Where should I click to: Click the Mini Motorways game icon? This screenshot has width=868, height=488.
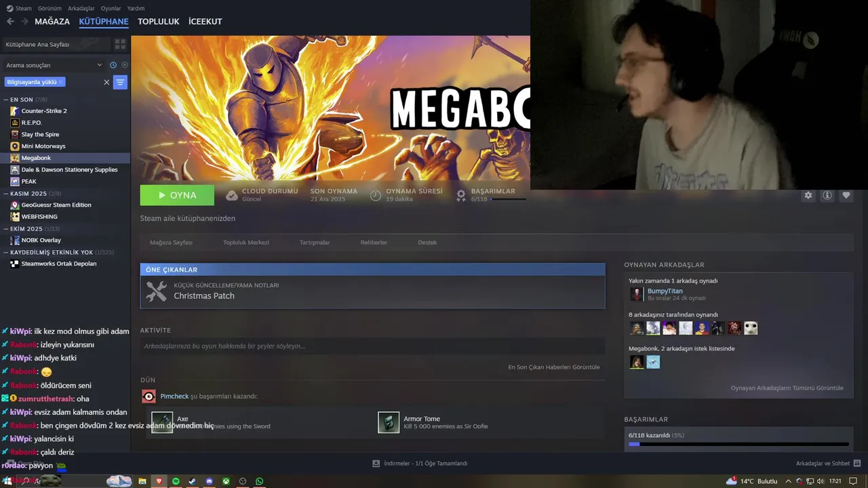point(15,146)
